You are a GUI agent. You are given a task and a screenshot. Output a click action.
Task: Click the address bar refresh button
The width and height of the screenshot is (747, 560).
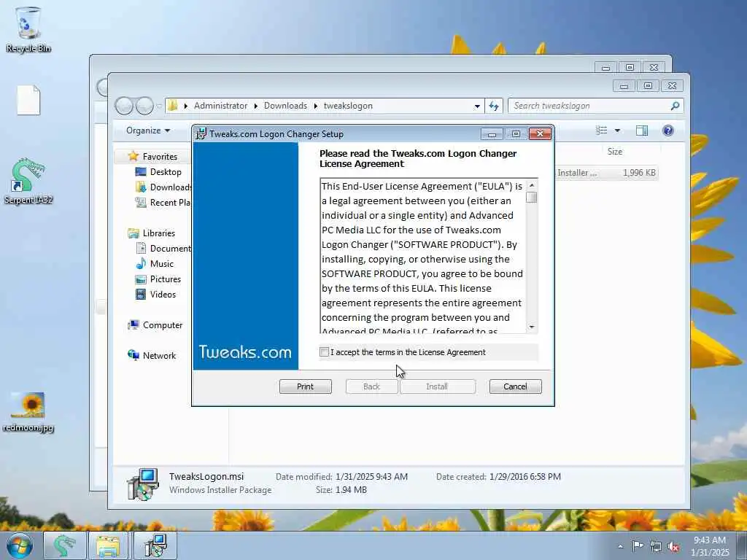[494, 106]
